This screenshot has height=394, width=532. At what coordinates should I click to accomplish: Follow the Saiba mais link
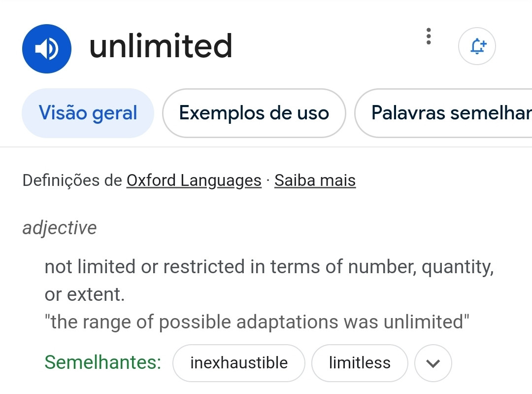click(x=315, y=180)
